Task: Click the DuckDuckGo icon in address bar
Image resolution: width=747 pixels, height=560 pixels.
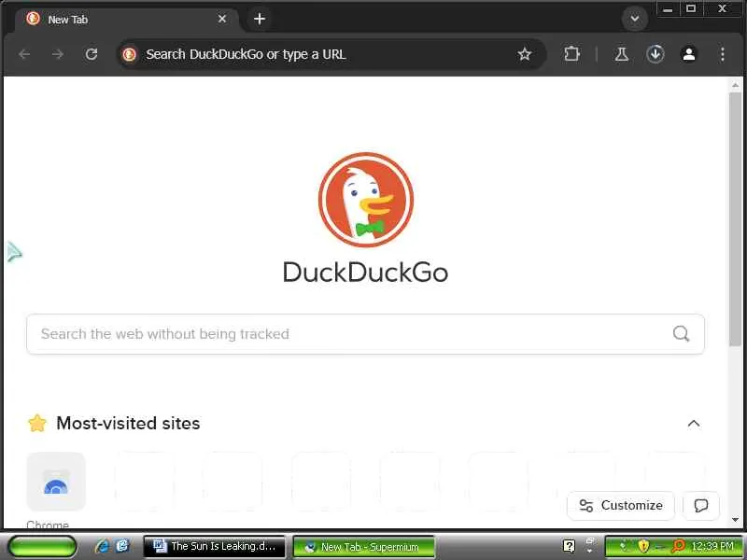Action: pos(129,54)
